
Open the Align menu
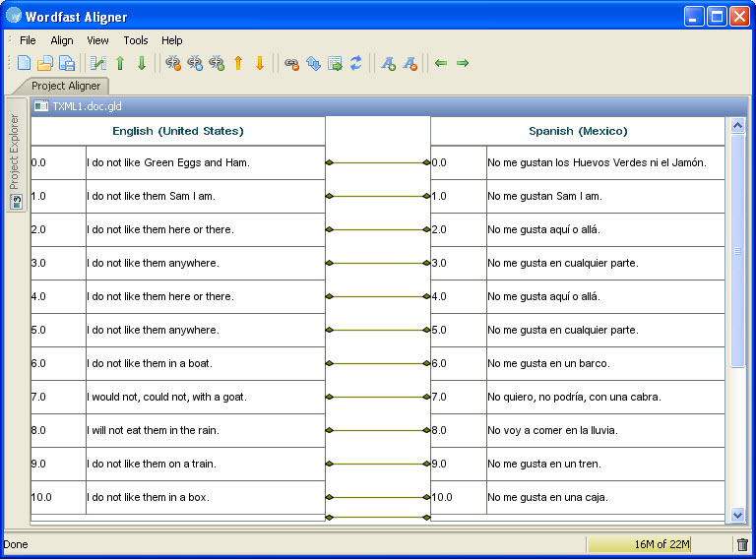(62, 40)
